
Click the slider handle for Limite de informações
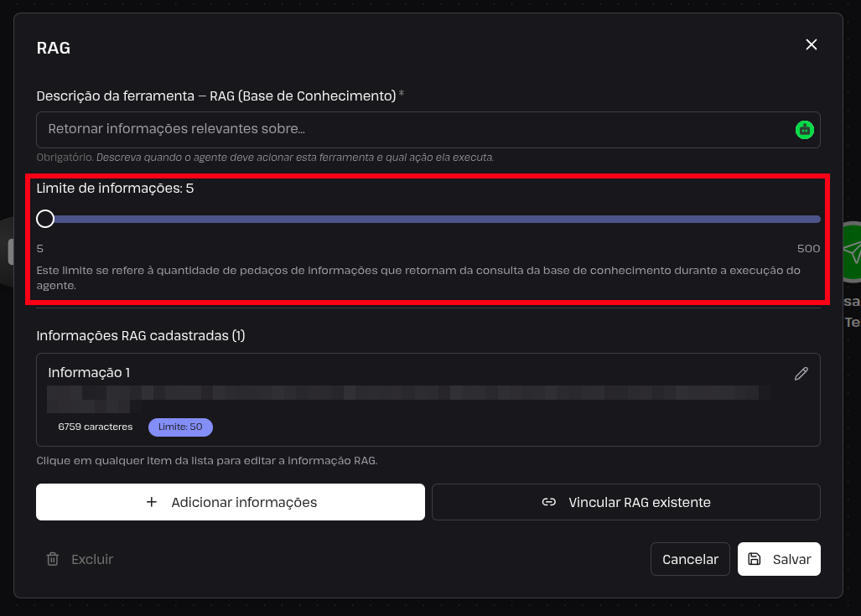click(x=45, y=219)
